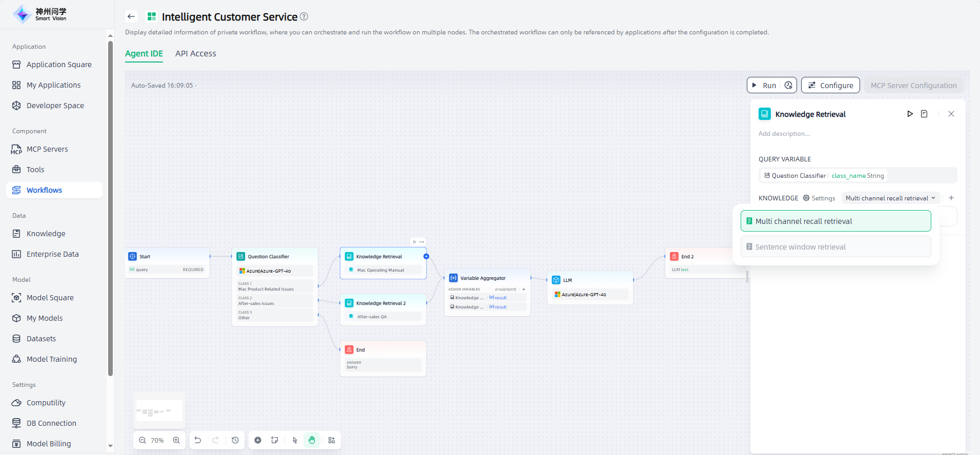This screenshot has height=455, width=980.
Task: Add a new node with plus icon
Action: pyautogui.click(x=258, y=440)
